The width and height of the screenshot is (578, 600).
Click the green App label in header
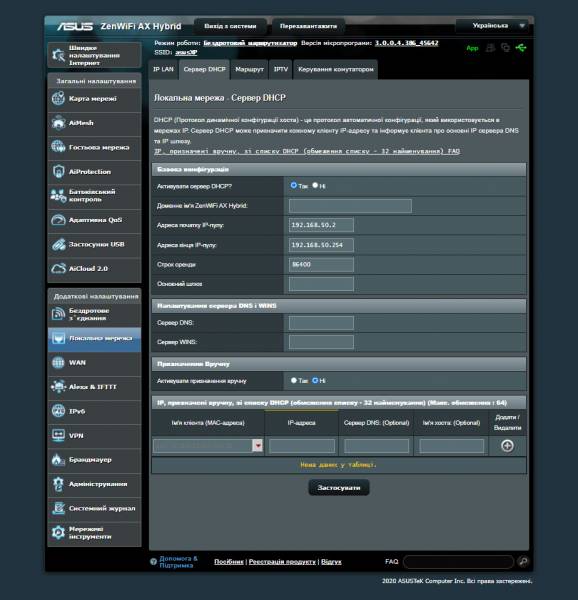coord(472,48)
